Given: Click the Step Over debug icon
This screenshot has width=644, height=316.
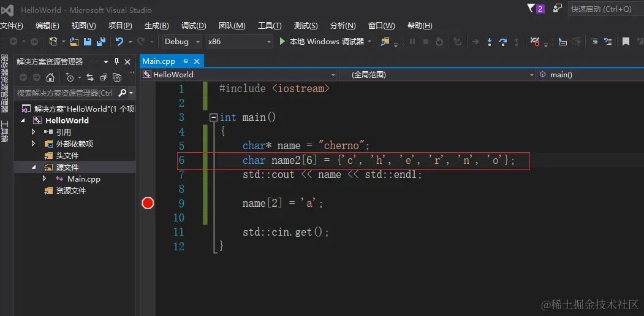Looking at the screenshot, I should [x=503, y=42].
